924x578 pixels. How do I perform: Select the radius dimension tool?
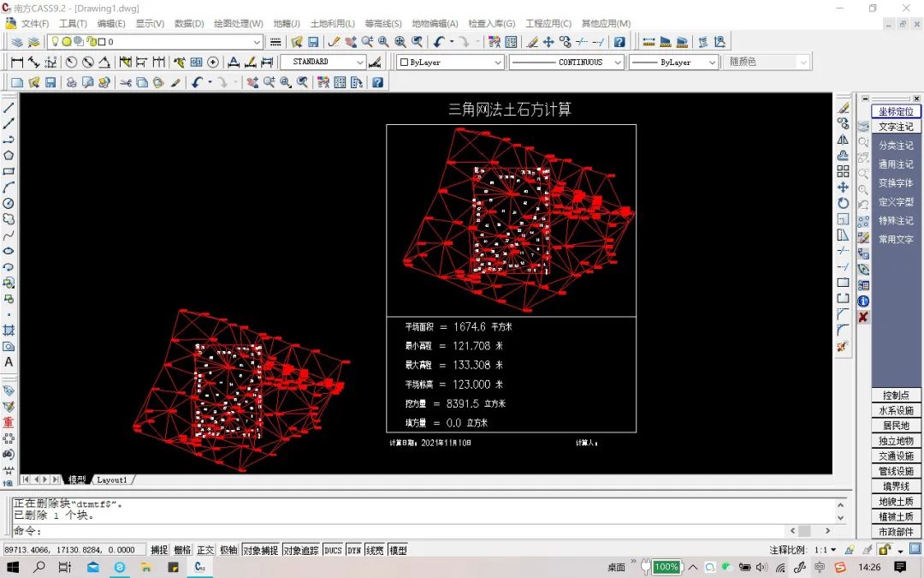point(71,62)
